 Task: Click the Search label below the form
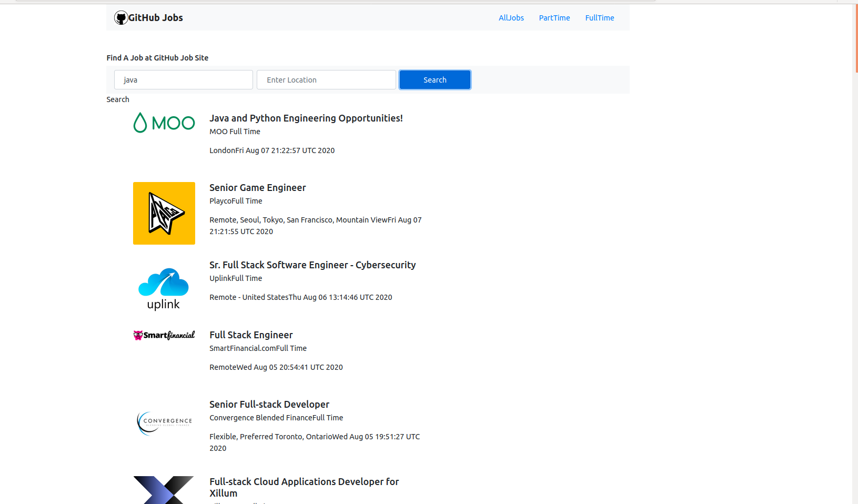[118, 99]
